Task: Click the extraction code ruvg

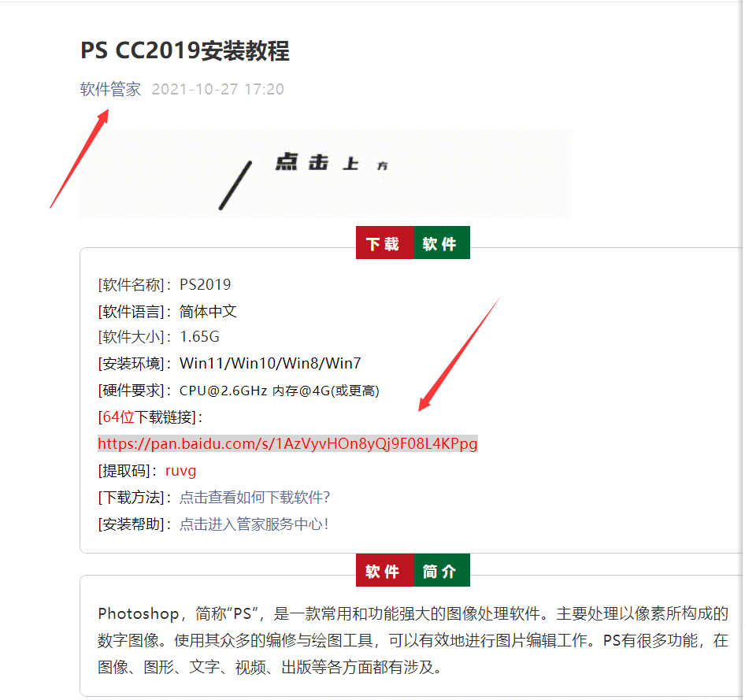Action: coord(180,471)
